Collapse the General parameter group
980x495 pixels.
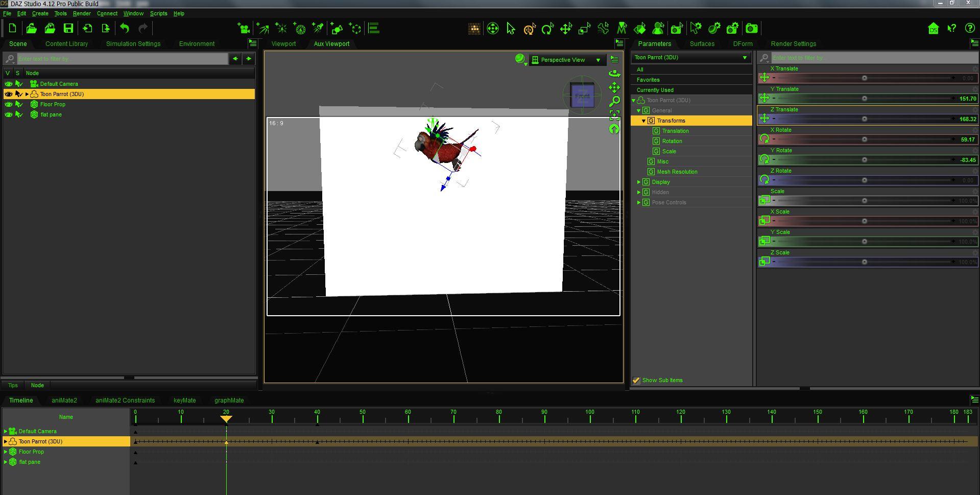pos(638,110)
